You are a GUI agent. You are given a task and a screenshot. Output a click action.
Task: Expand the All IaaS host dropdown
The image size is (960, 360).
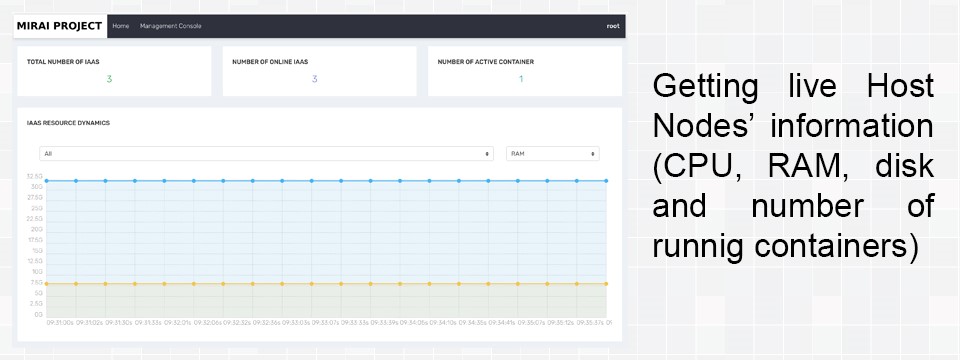pos(266,154)
